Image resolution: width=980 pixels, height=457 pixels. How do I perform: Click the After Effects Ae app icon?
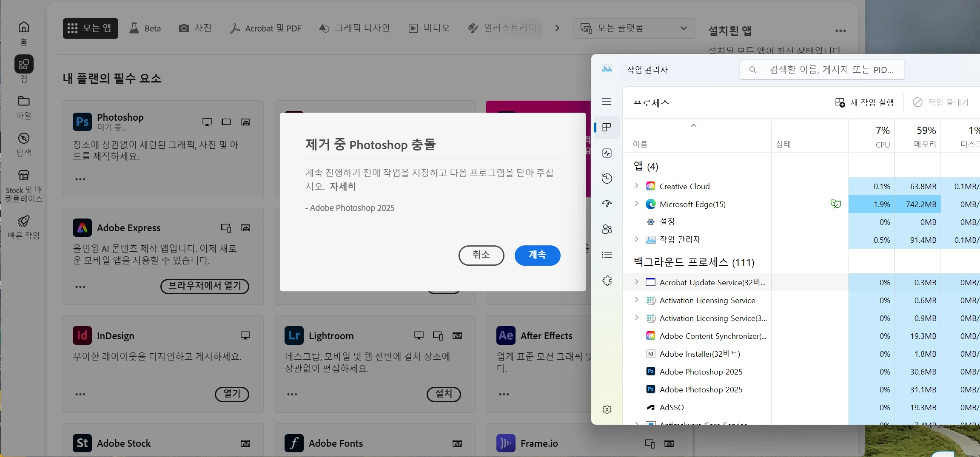pyautogui.click(x=506, y=335)
